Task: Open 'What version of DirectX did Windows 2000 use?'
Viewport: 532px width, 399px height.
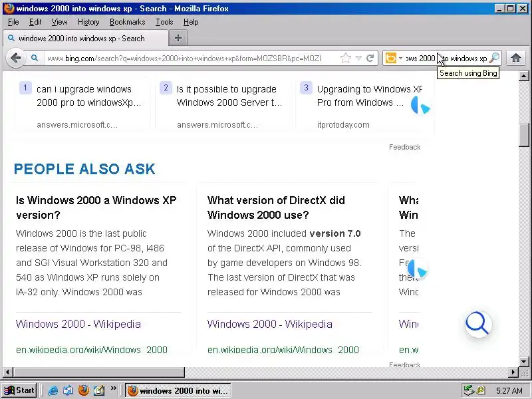Action: (276, 207)
